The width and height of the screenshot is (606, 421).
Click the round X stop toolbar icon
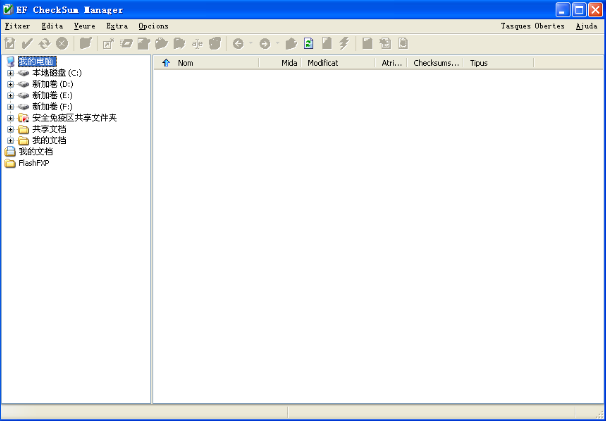62,44
